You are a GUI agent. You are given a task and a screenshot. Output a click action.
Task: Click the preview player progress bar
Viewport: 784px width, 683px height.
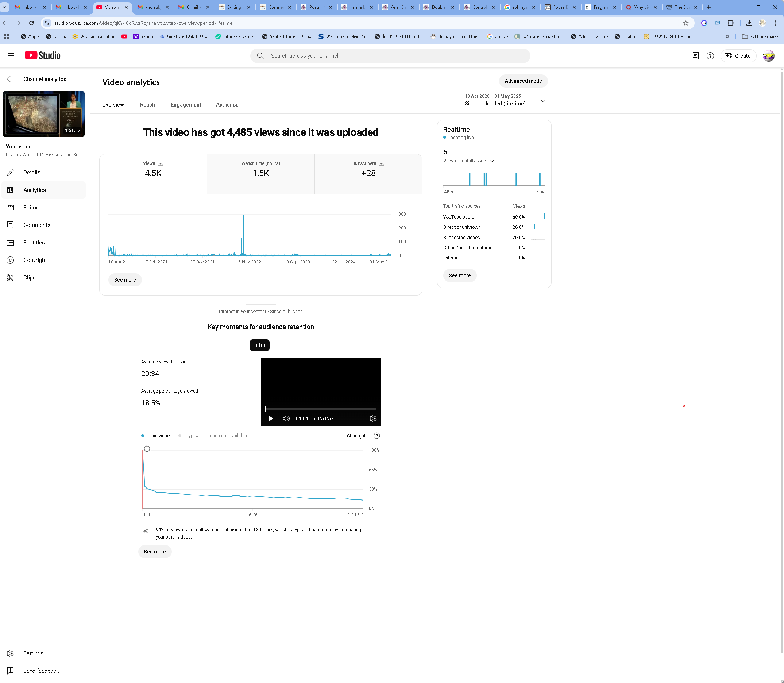[321, 409]
